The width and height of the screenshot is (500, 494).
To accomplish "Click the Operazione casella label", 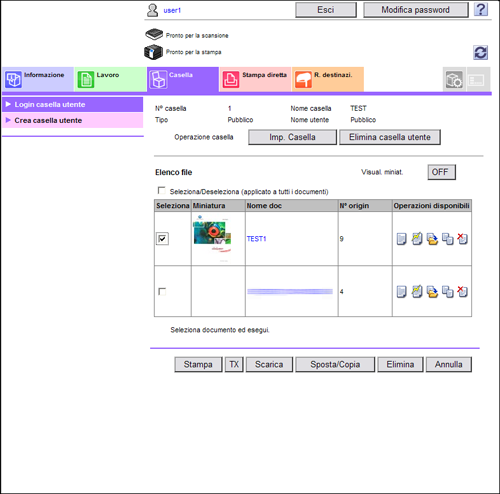I will (204, 137).
